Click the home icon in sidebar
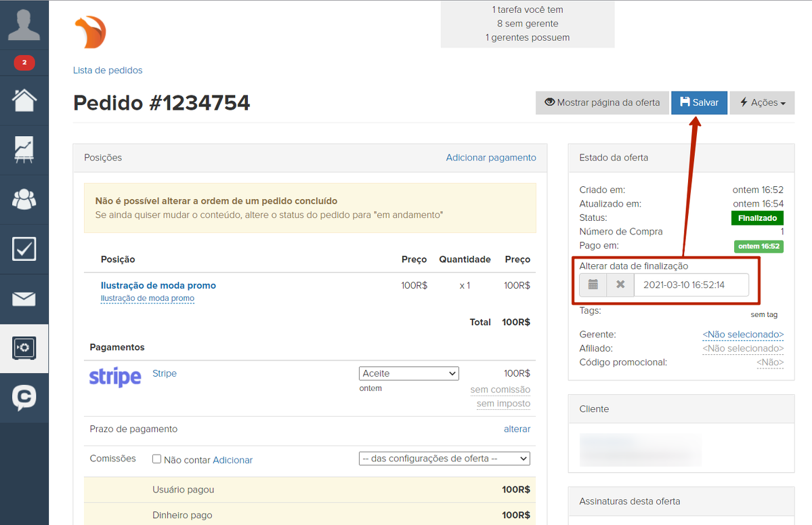 coord(24,100)
